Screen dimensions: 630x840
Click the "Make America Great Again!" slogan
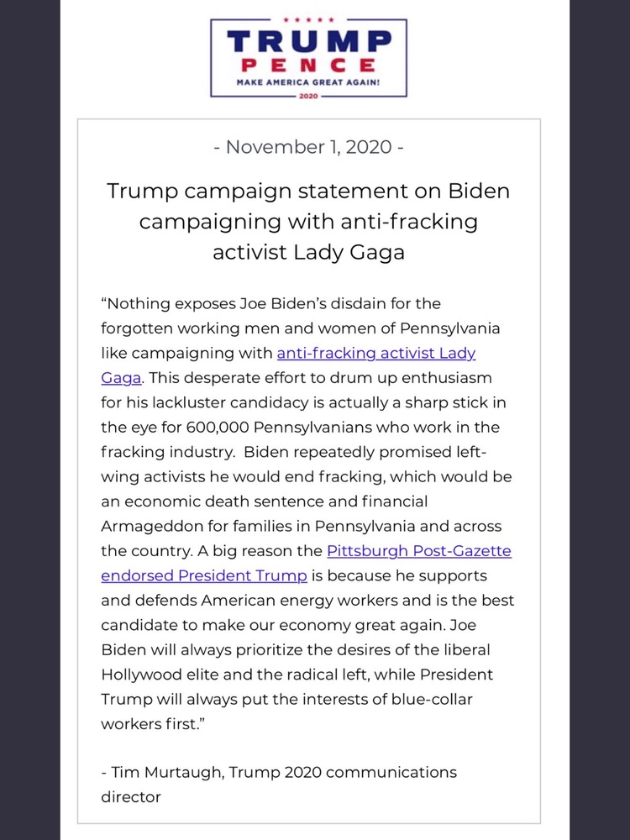point(308,83)
